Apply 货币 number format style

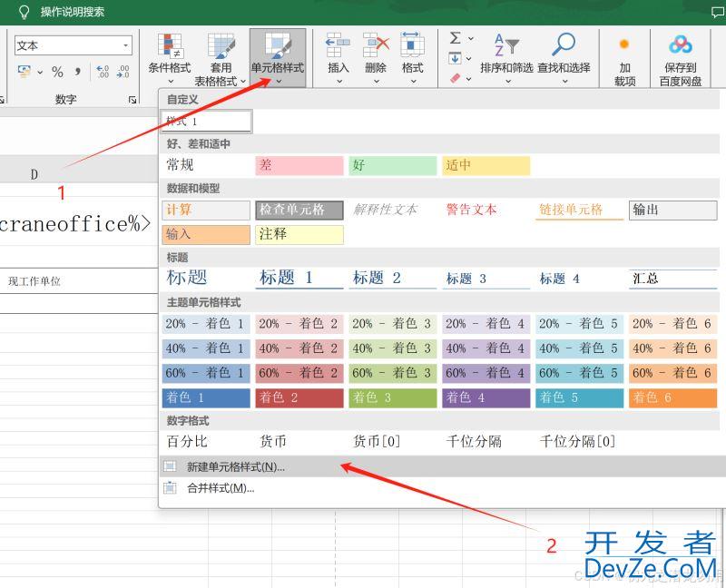pos(299,441)
